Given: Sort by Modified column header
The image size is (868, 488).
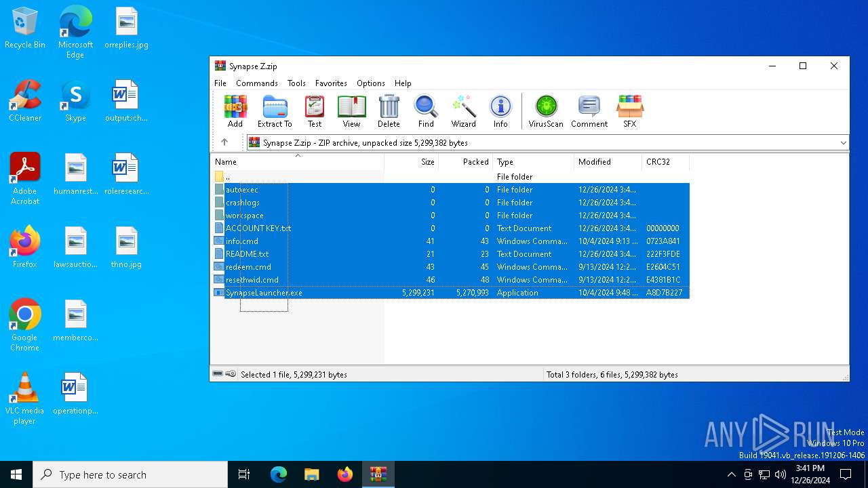Looking at the screenshot, I should click(x=608, y=162).
